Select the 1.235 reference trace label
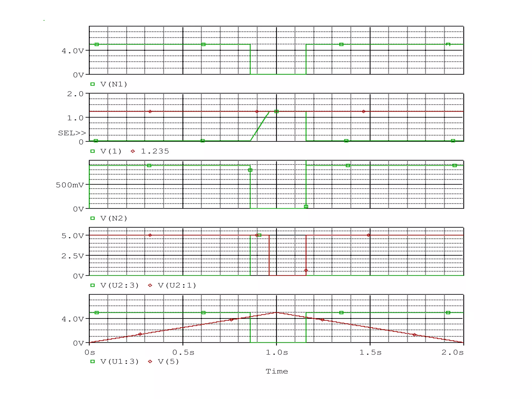This screenshot has height=399, width=532. [155, 151]
